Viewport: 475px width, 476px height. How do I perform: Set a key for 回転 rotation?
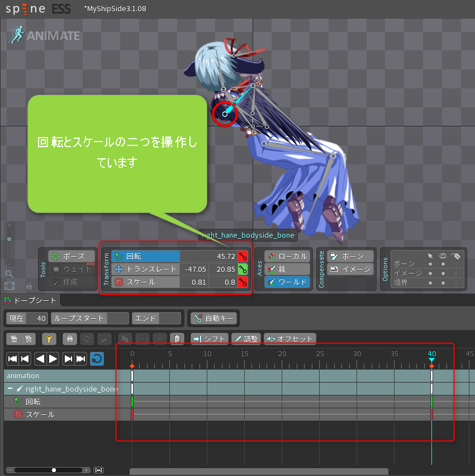(243, 256)
